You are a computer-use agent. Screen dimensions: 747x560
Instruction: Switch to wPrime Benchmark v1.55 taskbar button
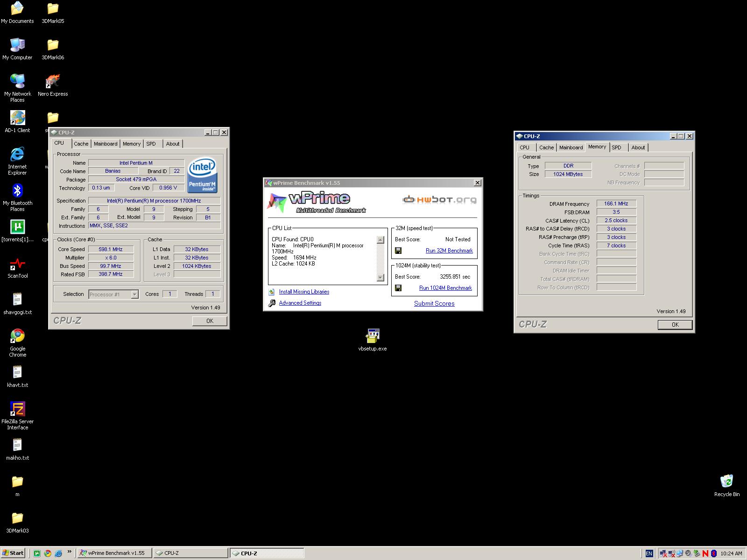(114, 553)
